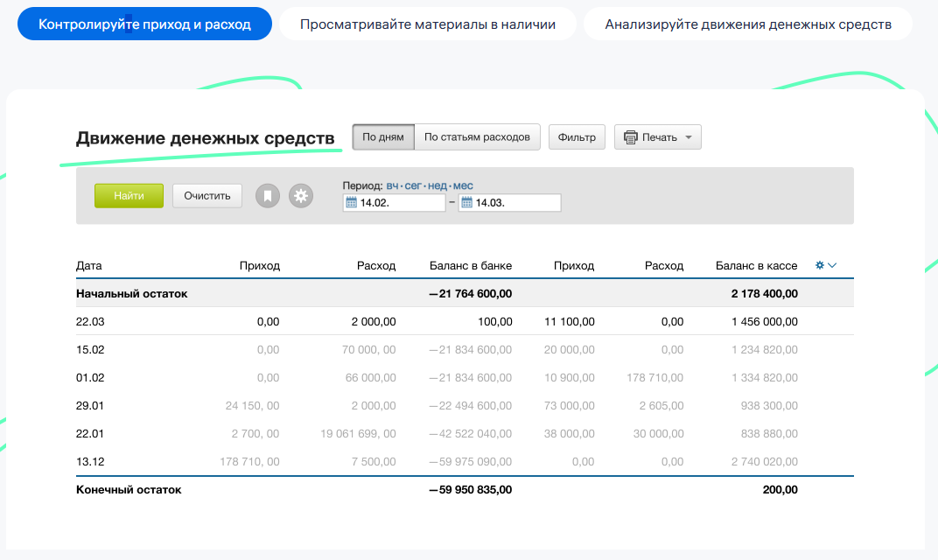Click the Движение денежных средств heading
This screenshot has width=938, height=560.
(x=205, y=138)
